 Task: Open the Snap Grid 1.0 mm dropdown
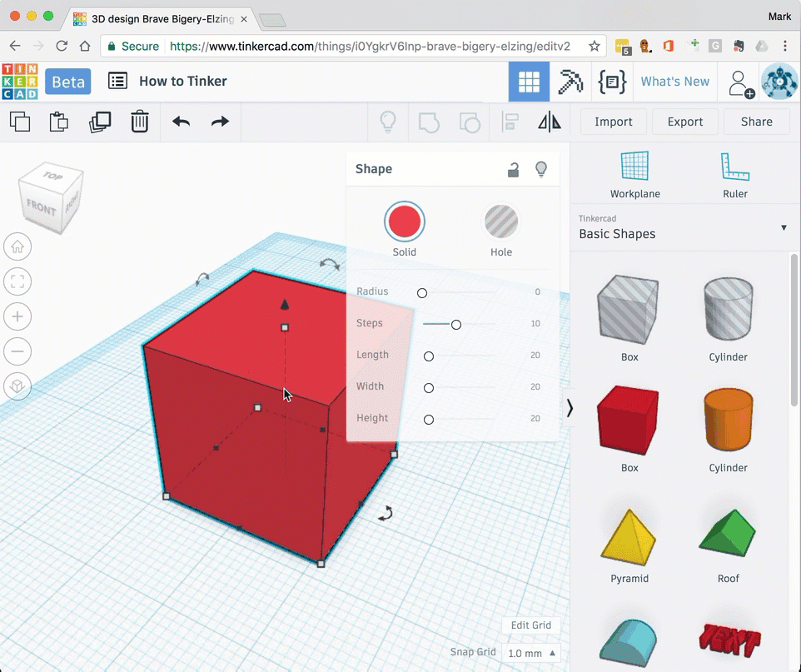[530, 653]
